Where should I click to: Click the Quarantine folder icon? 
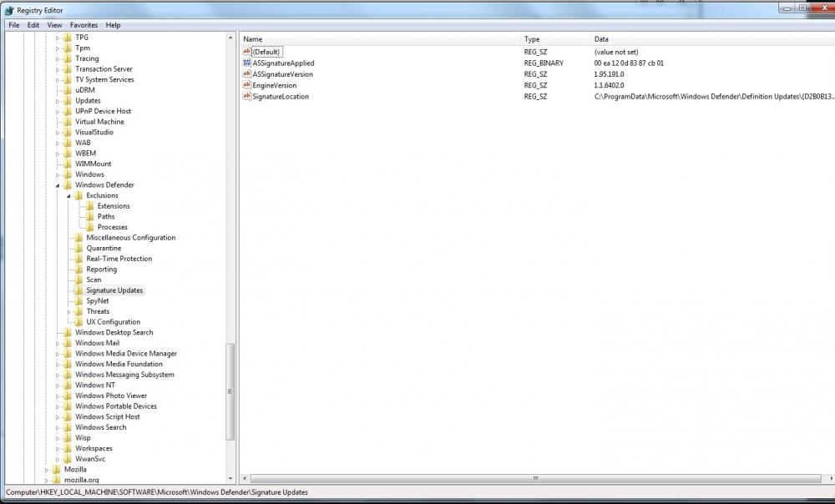(78, 248)
